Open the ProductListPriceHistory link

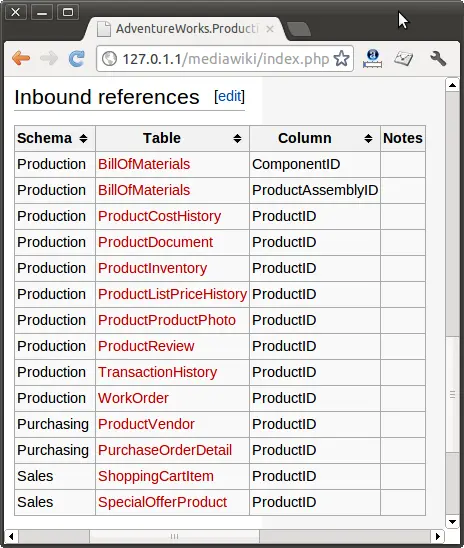point(173,294)
